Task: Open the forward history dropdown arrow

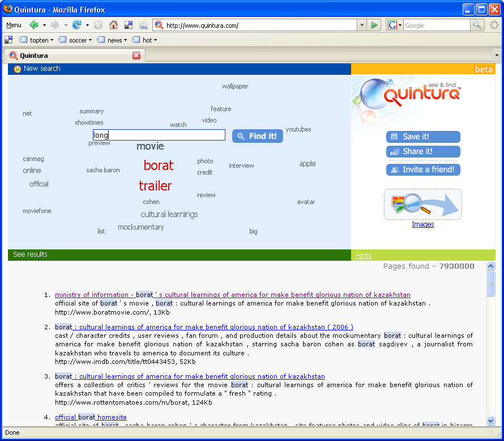Action: point(66,25)
